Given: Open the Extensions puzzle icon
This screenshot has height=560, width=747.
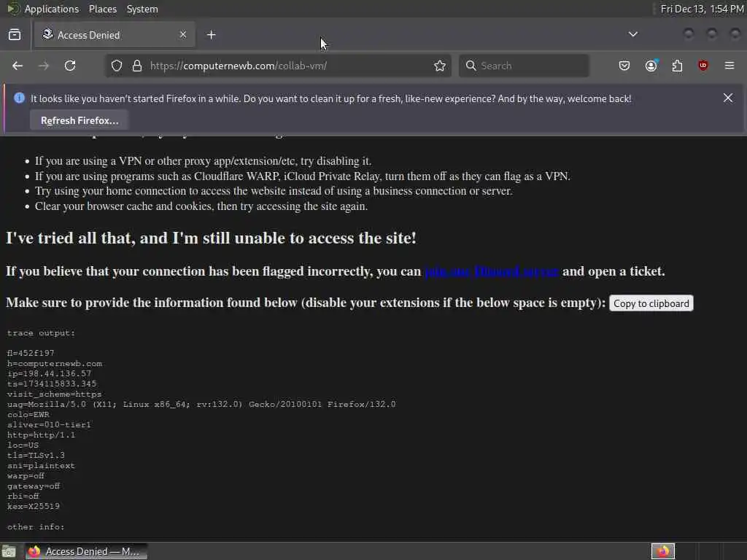Looking at the screenshot, I should tap(677, 66).
